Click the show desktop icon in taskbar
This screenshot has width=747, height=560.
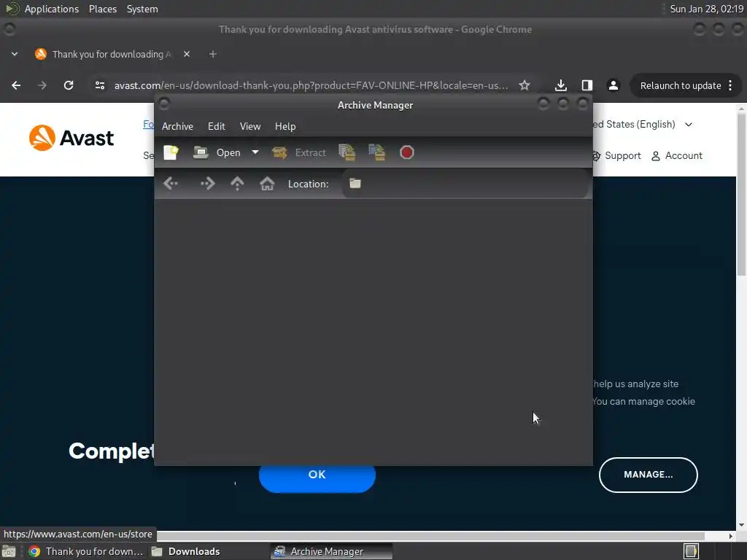[9, 551]
